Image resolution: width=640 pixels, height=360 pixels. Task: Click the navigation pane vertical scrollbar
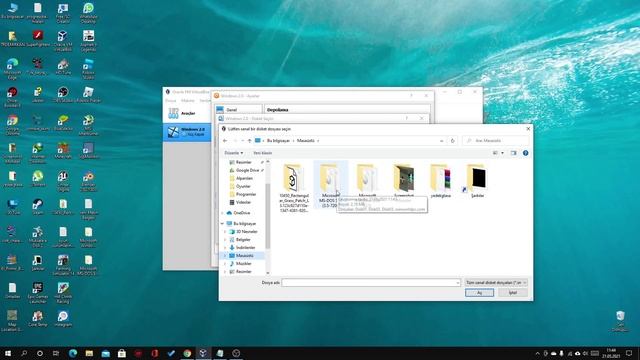268,216
